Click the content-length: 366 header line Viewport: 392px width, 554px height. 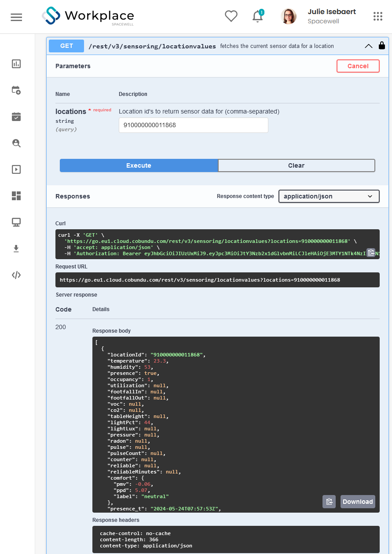pyautogui.click(x=129, y=539)
